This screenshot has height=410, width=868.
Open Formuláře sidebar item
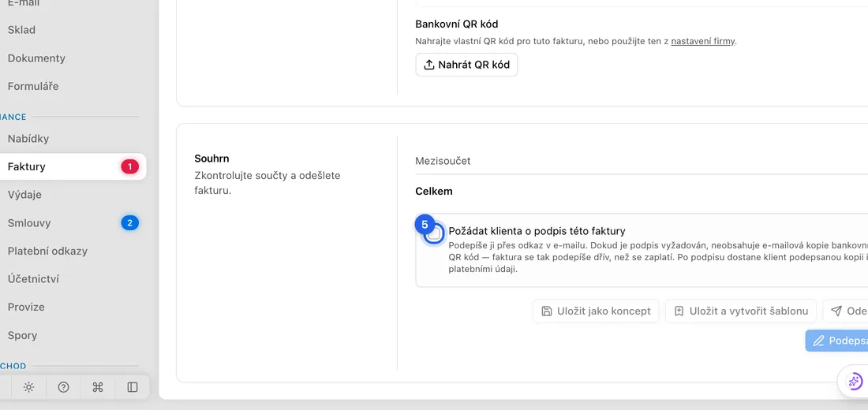[x=33, y=86]
